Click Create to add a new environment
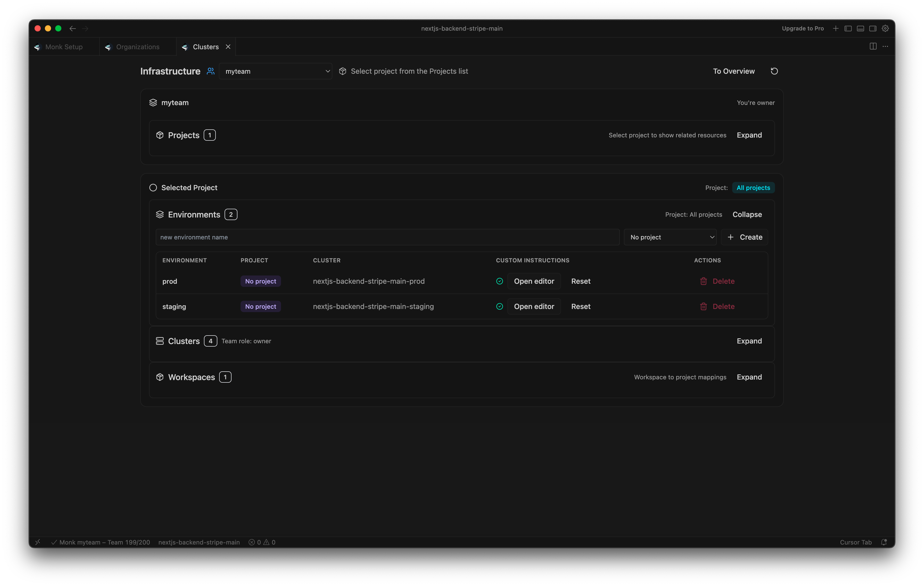This screenshot has height=586, width=924. (744, 237)
